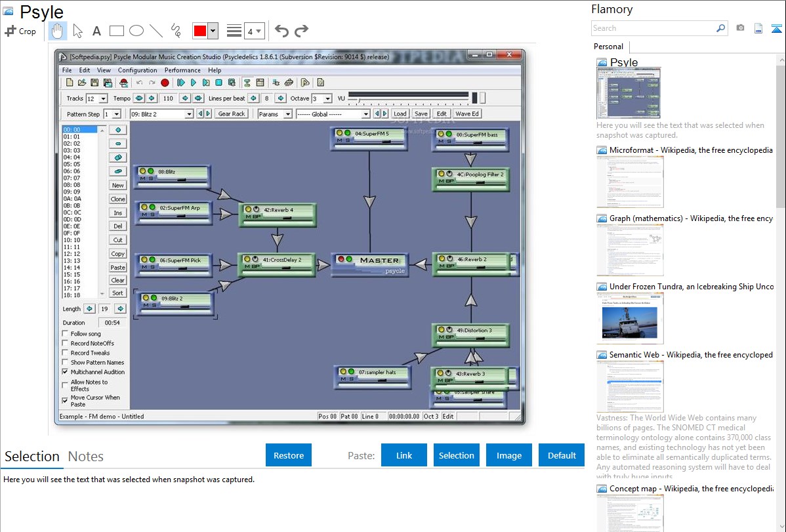Click the Save song floppy icon
Image resolution: width=786 pixels, height=532 pixels.
click(94, 83)
